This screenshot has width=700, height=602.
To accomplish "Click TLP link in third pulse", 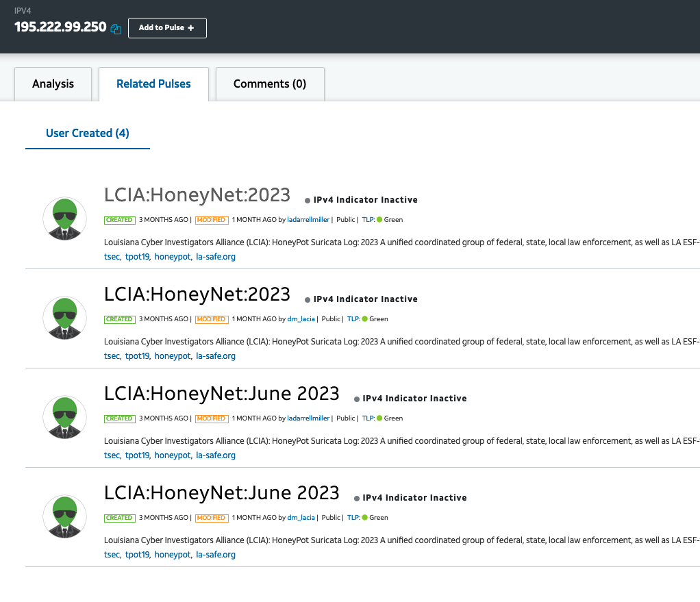I will click(x=368, y=418).
